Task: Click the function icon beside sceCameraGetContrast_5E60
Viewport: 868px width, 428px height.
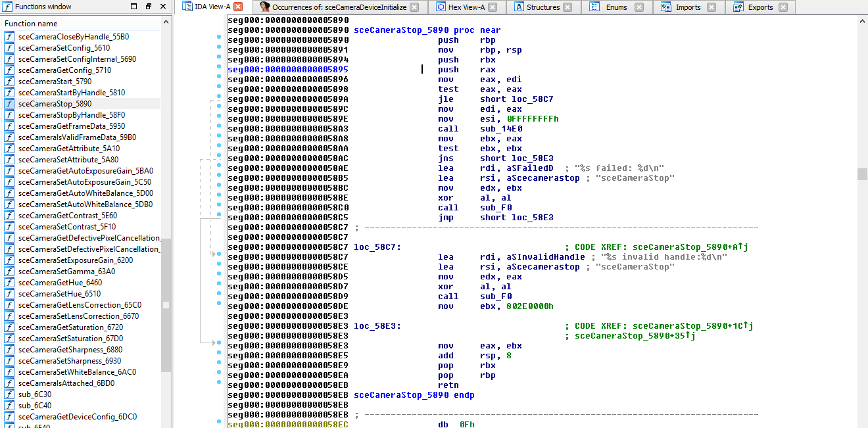Action: click(x=9, y=216)
